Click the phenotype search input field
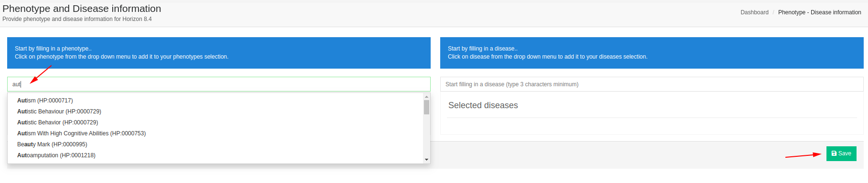This screenshot has width=868, height=183. point(219,84)
